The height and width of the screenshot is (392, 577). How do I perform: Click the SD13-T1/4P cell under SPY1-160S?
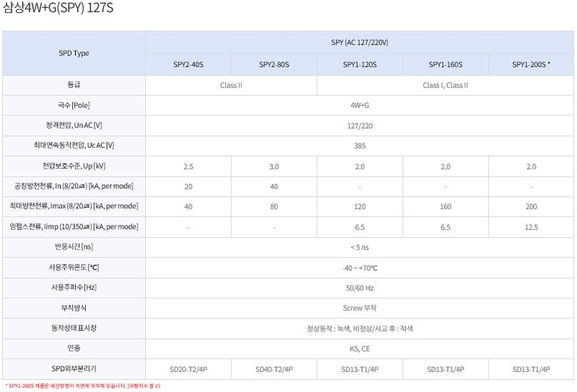pos(446,369)
